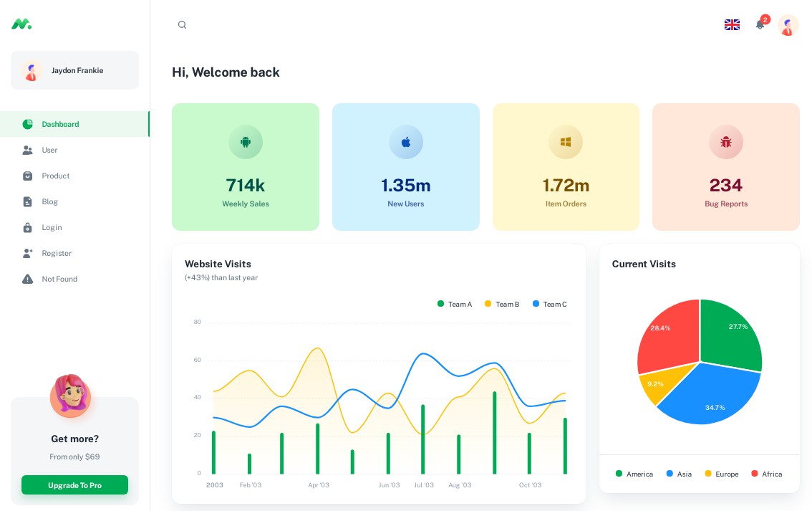
Task: Click the Minimal logo at top left
Action: (x=21, y=24)
